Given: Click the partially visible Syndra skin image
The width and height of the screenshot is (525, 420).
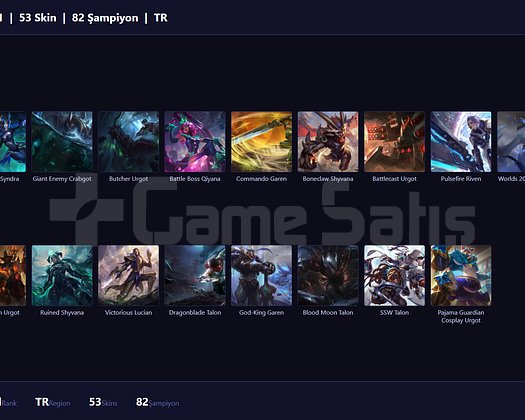Looking at the screenshot, I should (13, 142).
